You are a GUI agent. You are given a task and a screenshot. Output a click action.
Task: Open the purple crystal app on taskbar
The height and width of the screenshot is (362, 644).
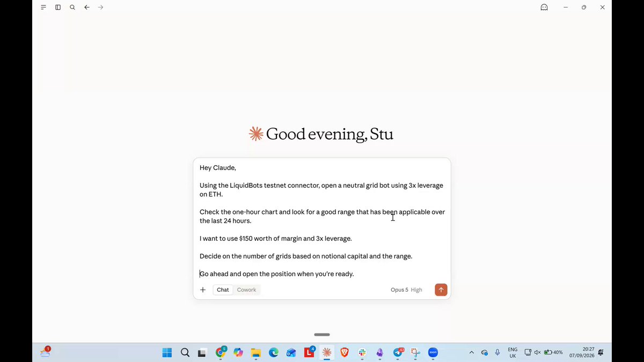coord(380,352)
